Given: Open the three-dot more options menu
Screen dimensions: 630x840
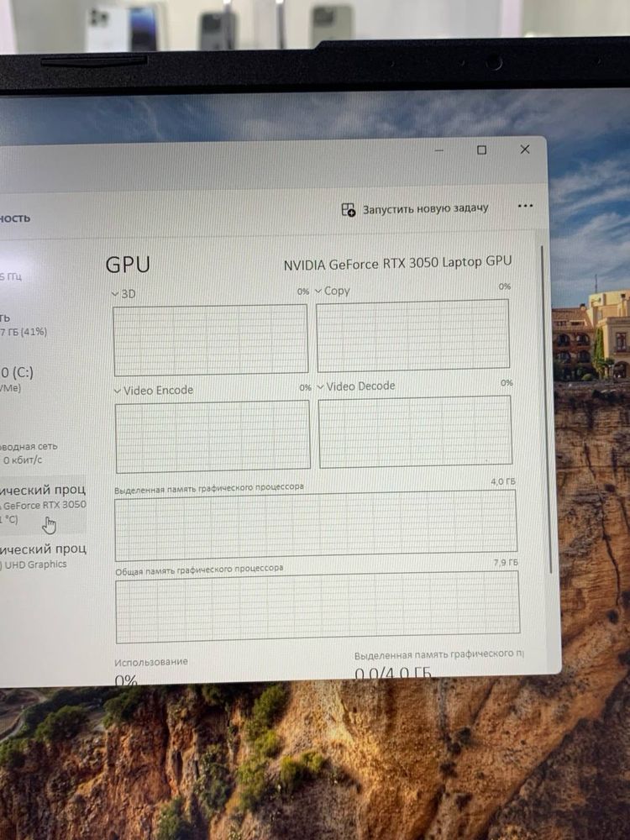Looking at the screenshot, I should tap(525, 206).
